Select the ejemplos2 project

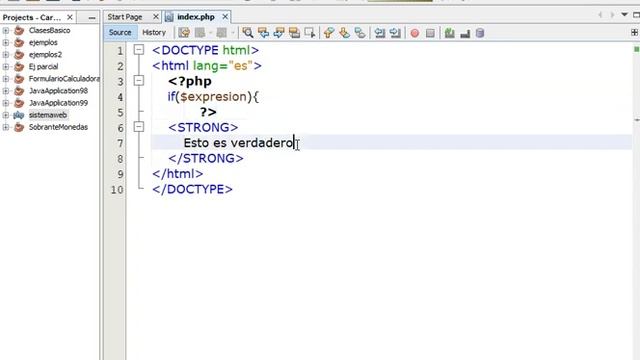click(x=45, y=55)
